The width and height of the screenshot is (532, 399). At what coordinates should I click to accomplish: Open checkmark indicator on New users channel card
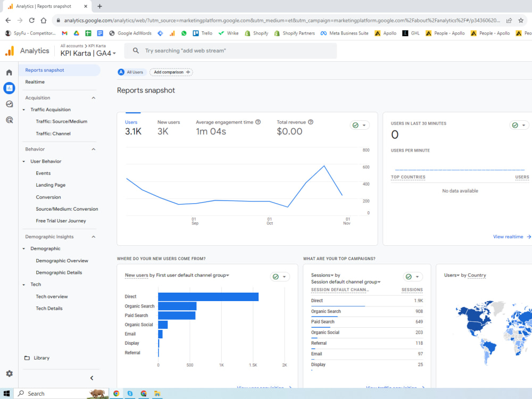tap(280, 277)
